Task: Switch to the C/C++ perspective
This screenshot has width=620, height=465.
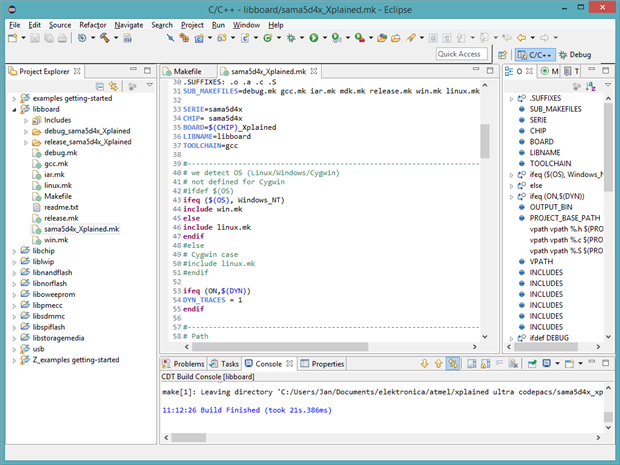Action: pyautogui.click(x=536, y=55)
